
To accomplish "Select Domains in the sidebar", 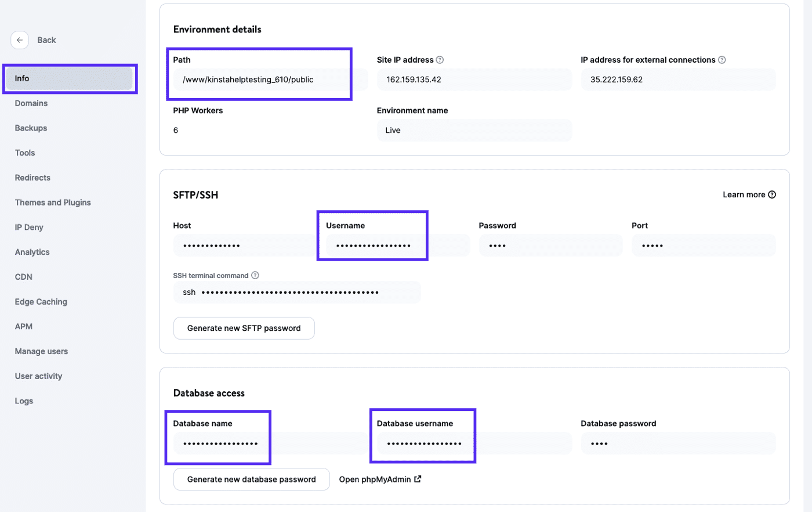I will pos(31,103).
